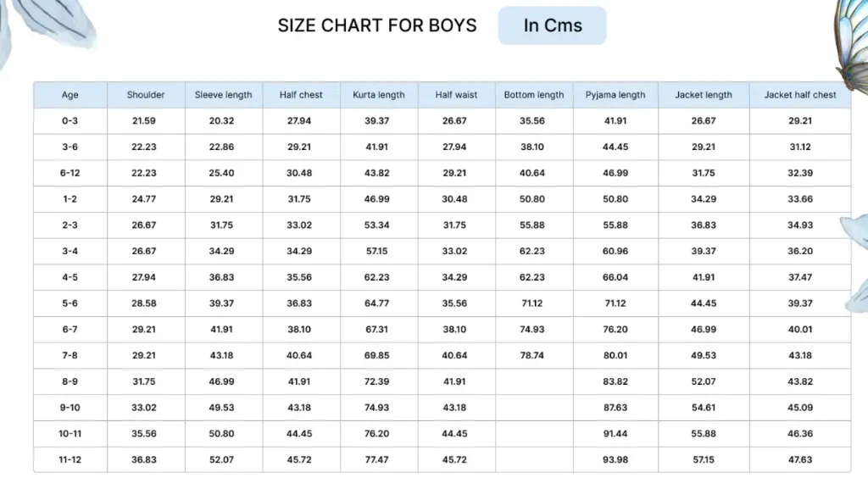The width and height of the screenshot is (868, 489).
Task: Click the Sleeve length column header
Action: pos(223,95)
